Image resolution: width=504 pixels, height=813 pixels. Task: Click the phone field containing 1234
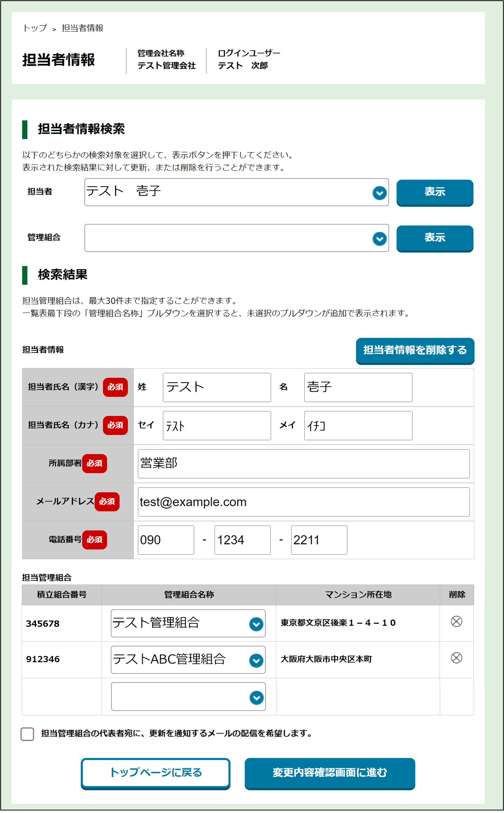pos(242,540)
